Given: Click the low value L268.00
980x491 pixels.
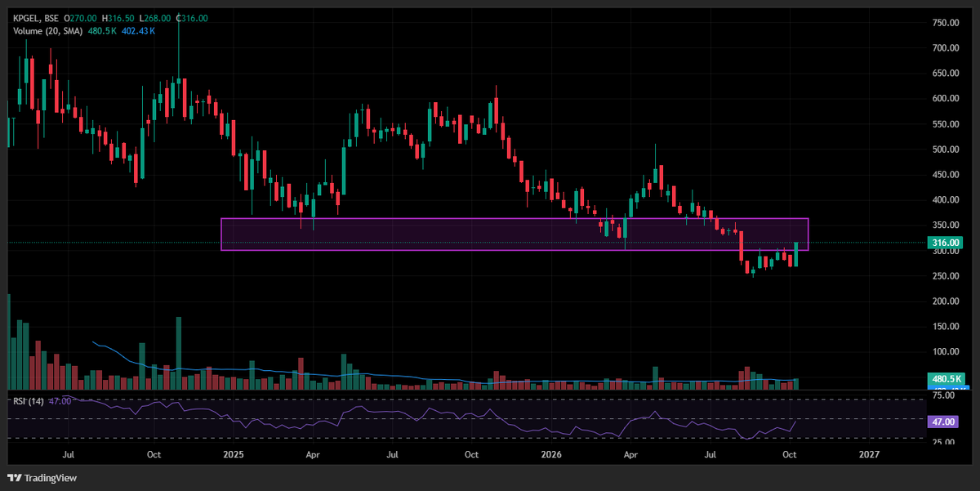Looking at the screenshot, I should point(155,18).
